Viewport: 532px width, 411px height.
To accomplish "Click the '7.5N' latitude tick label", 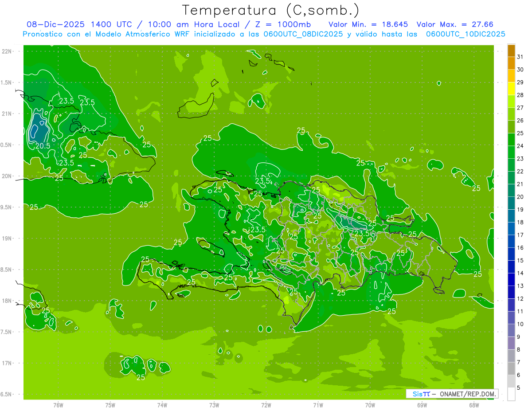I will click(7, 332).
